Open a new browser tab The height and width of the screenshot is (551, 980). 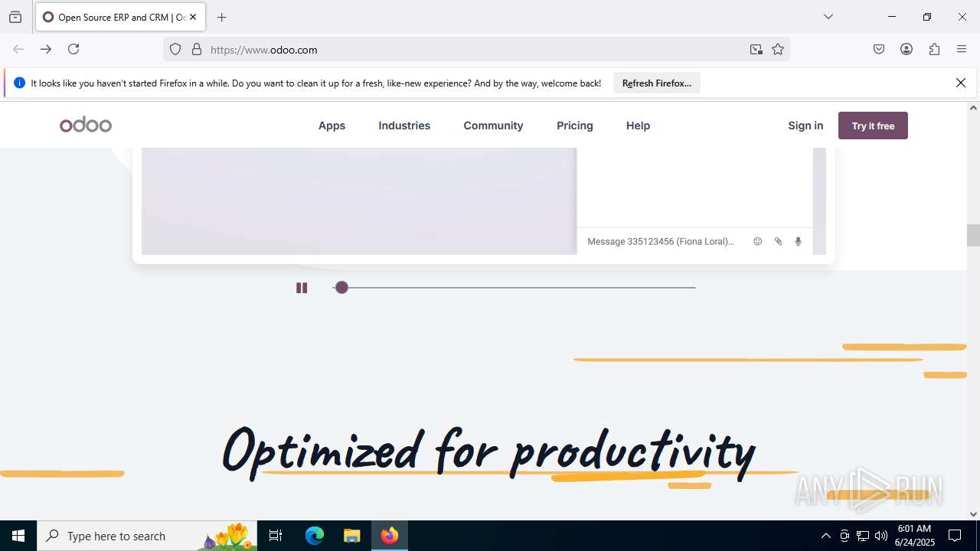click(222, 17)
